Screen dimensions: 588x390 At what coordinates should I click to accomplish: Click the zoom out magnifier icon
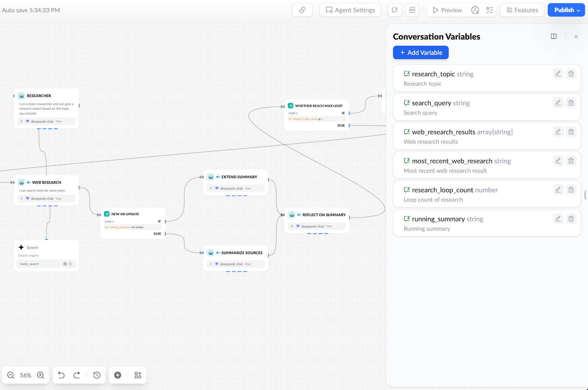[x=11, y=375]
